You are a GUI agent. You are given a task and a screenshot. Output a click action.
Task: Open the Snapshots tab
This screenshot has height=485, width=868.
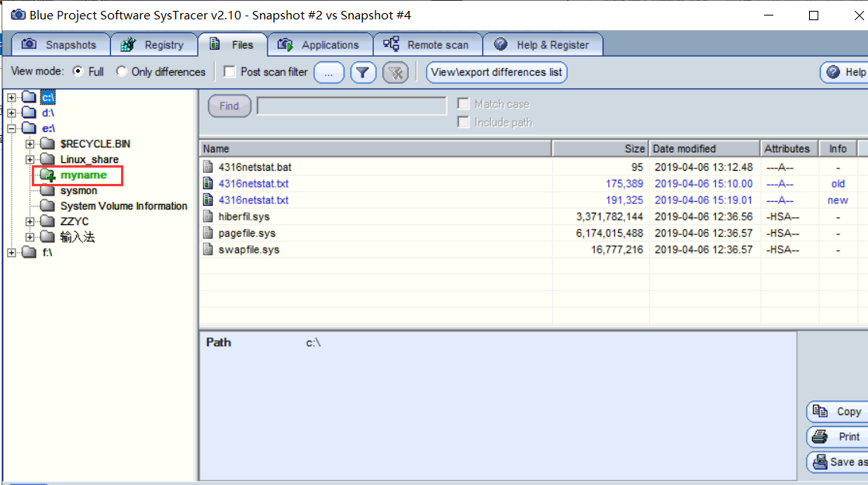click(60, 45)
